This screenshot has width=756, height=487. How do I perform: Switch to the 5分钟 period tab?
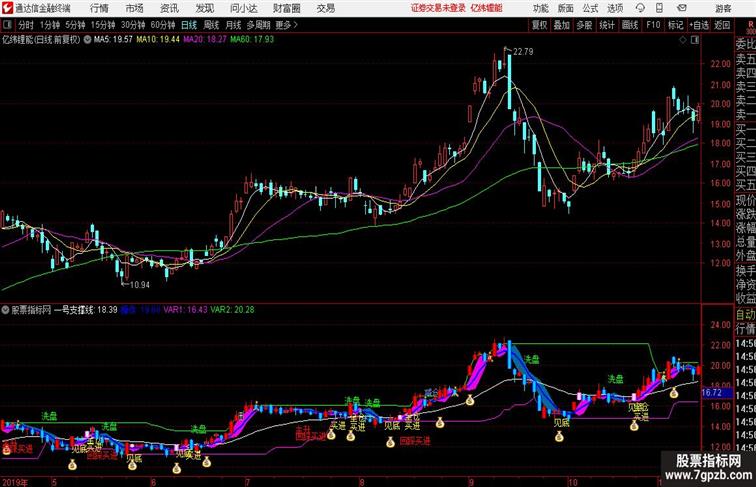(75, 25)
